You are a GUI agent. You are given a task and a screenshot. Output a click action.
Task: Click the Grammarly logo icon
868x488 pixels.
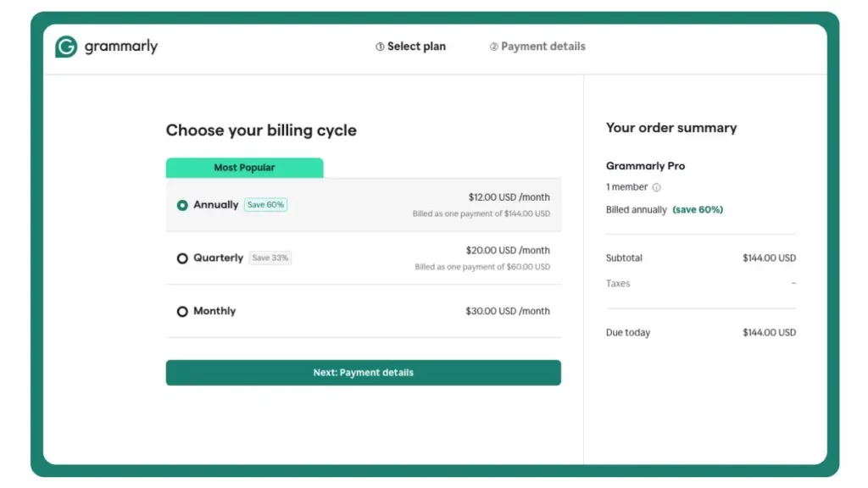pyautogui.click(x=66, y=47)
